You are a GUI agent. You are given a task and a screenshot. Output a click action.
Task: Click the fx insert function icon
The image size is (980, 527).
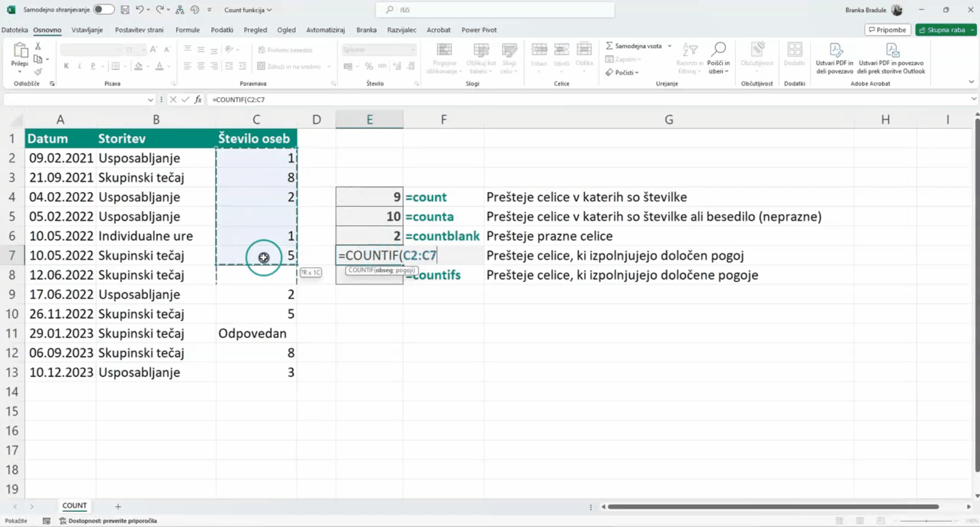coord(198,99)
